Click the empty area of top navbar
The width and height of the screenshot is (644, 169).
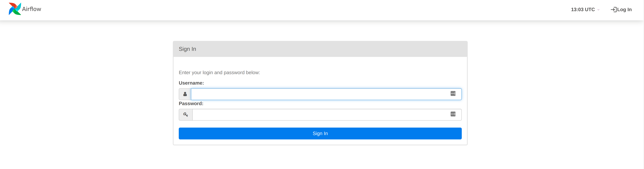(300, 10)
